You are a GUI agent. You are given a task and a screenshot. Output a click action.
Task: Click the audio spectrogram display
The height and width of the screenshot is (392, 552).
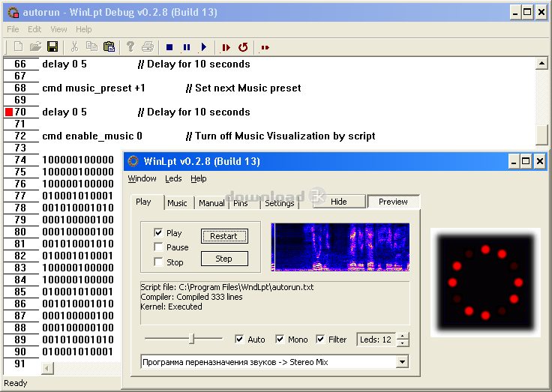tap(340, 247)
